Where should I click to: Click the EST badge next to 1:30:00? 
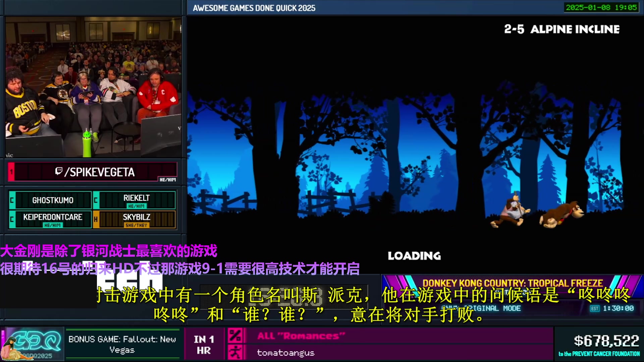point(595,308)
